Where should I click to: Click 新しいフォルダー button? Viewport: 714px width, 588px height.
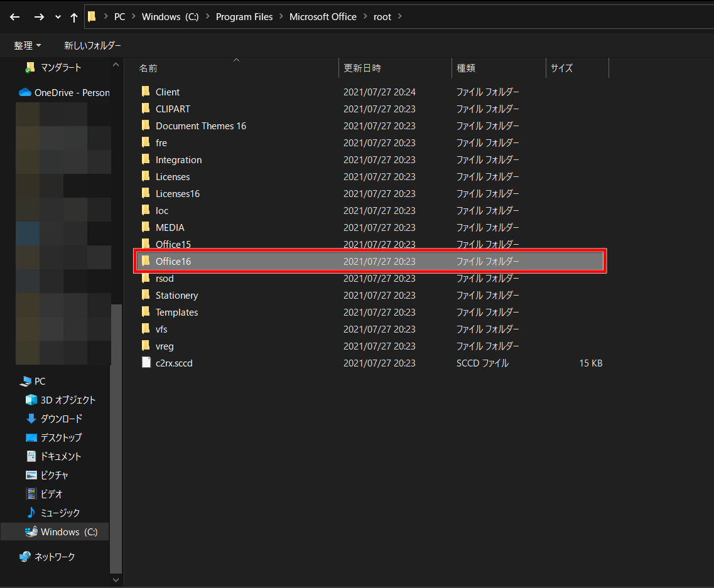click(92, 46)
